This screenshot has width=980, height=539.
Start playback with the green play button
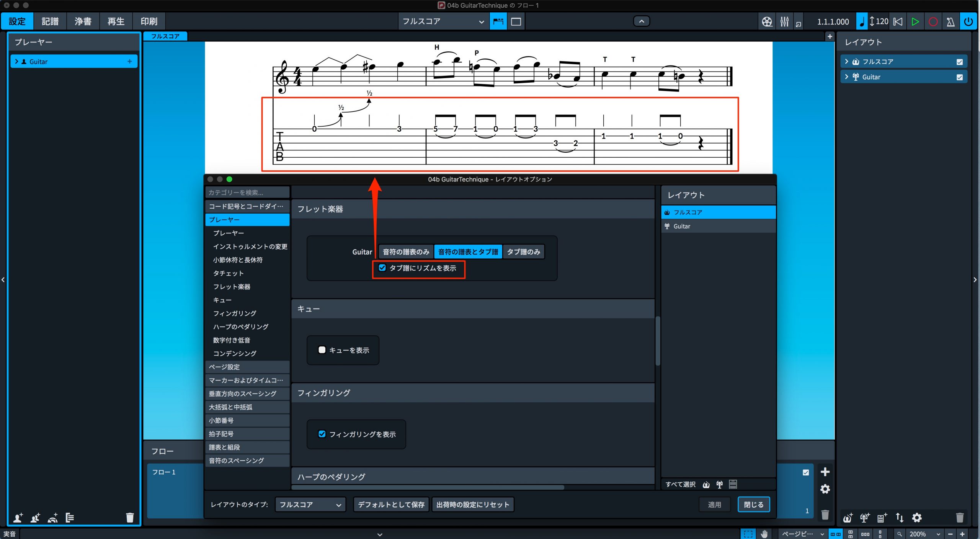915,21
